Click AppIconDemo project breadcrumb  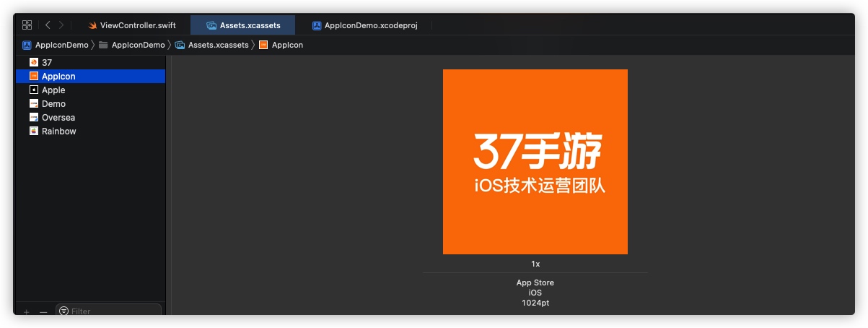[x=61, y=45]
